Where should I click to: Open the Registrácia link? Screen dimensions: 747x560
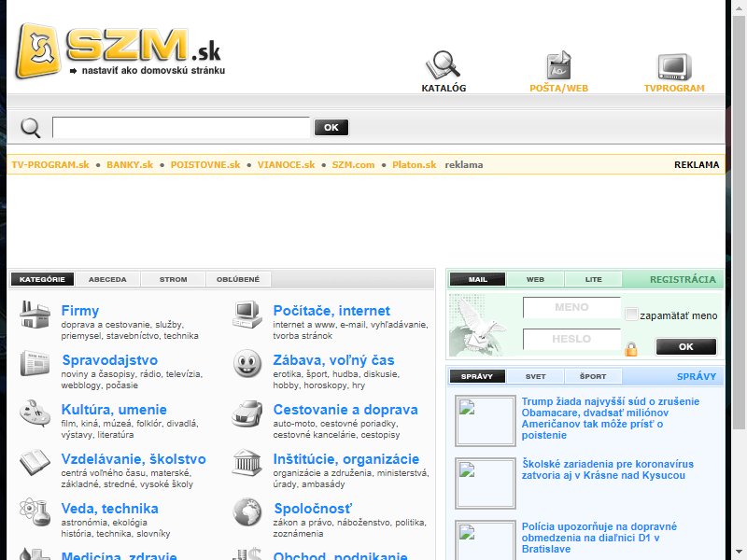click(x=683, y=279)
